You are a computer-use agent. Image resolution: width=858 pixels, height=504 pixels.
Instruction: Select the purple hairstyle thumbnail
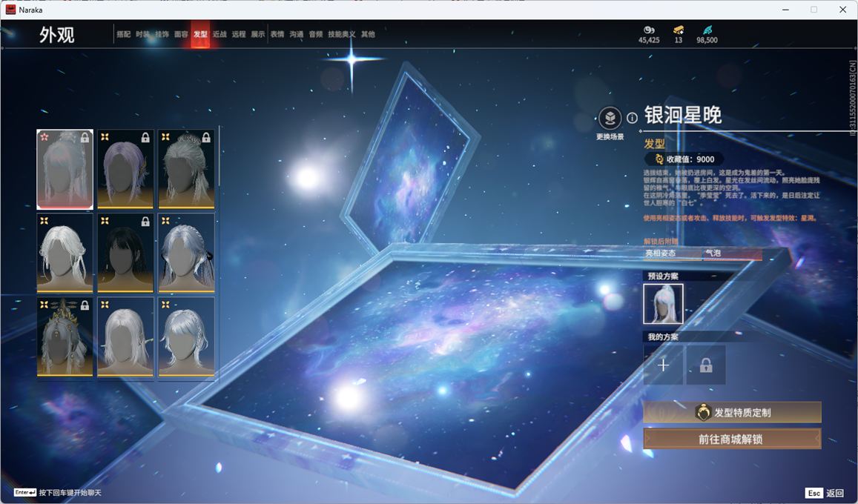coord(125,169)
